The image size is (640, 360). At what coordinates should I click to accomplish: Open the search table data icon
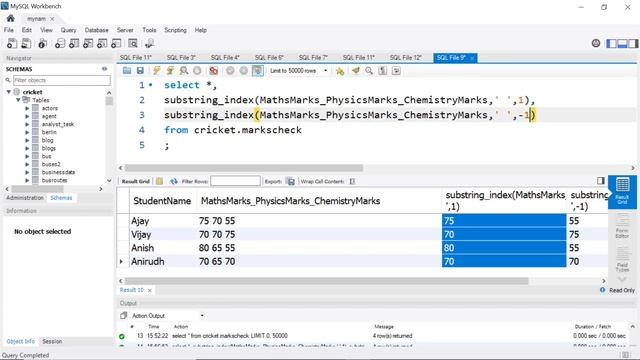133,43
